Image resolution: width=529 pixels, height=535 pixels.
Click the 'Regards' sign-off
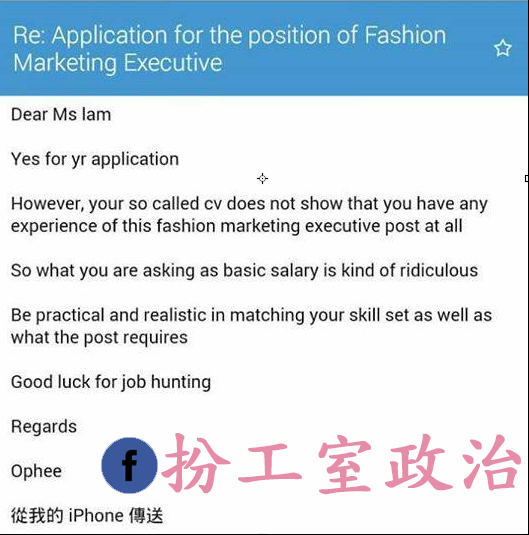pos(44,427)
